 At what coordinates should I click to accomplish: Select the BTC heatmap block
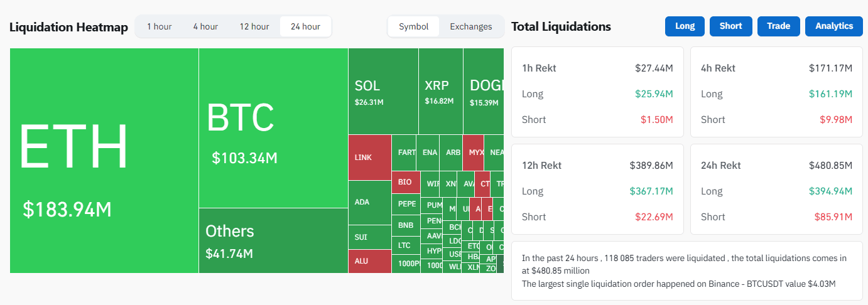point(273,129)
